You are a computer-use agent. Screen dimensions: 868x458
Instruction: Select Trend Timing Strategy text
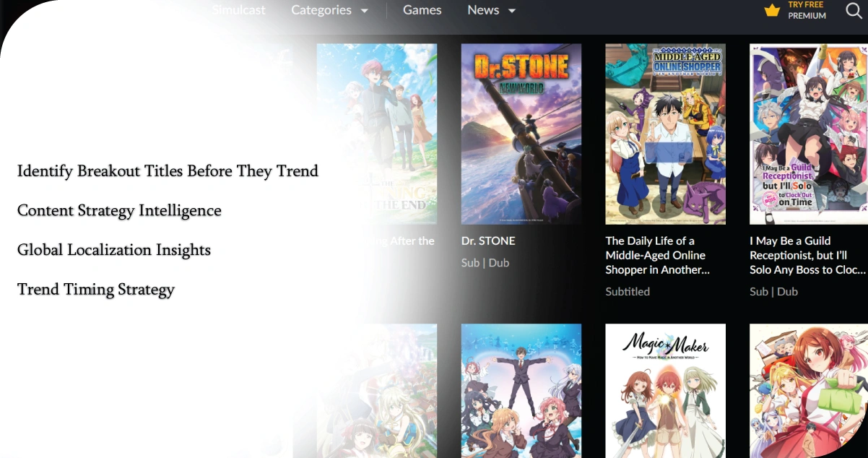pyautogui.click(x=96, y=290)
